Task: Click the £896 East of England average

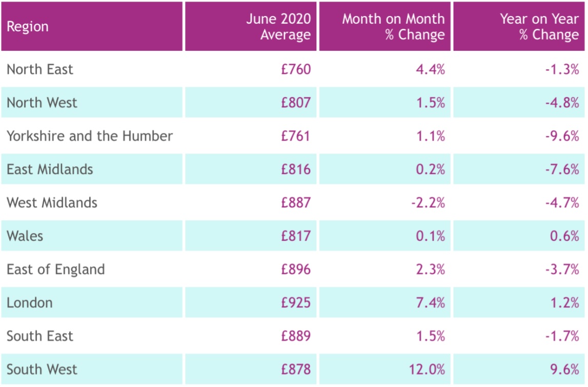Action: point(296,269)
